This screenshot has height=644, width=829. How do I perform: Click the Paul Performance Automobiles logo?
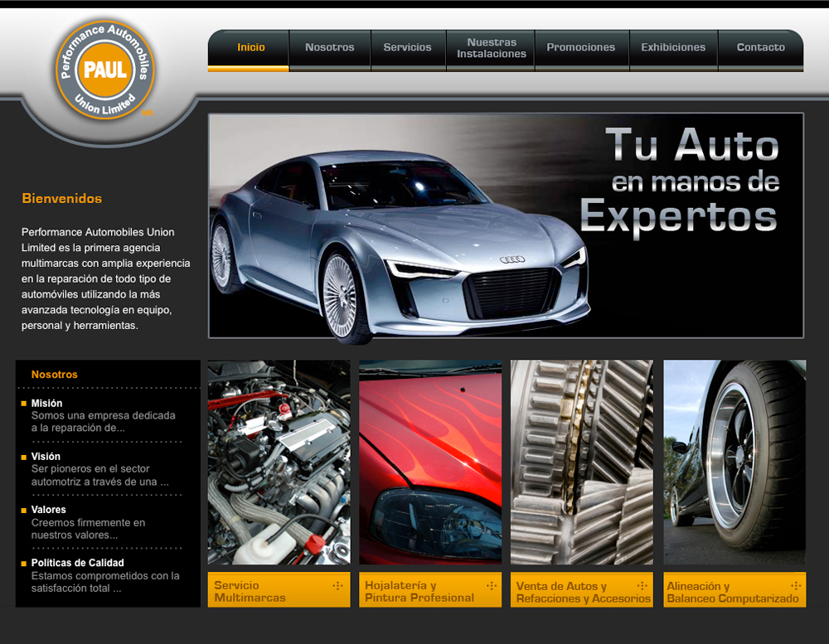[x=105, y=70]
